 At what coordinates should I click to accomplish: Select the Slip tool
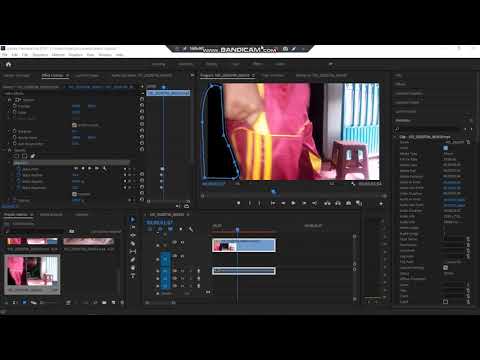click(x=133, y=251)
